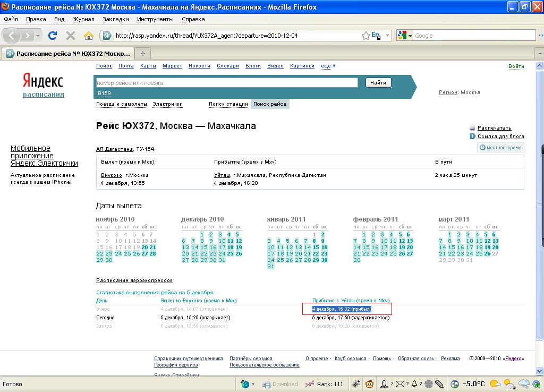
Task: Expand the "ещё" services dropdown
Action: [328, 66]
